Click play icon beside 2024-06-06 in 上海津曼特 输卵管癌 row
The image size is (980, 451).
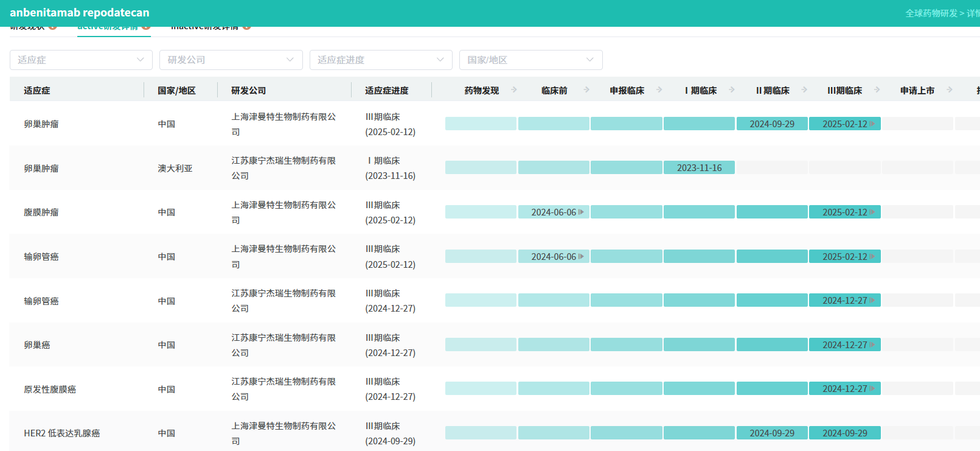point(581,257)
